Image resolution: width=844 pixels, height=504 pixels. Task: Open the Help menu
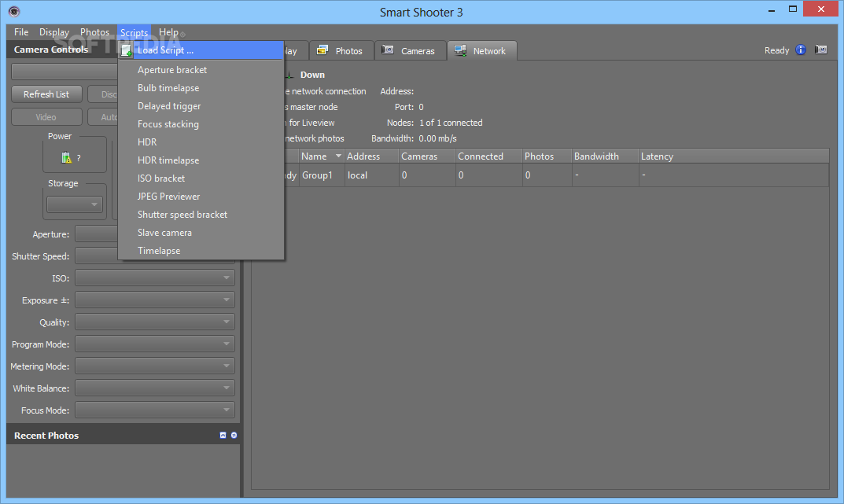point(168,32)
